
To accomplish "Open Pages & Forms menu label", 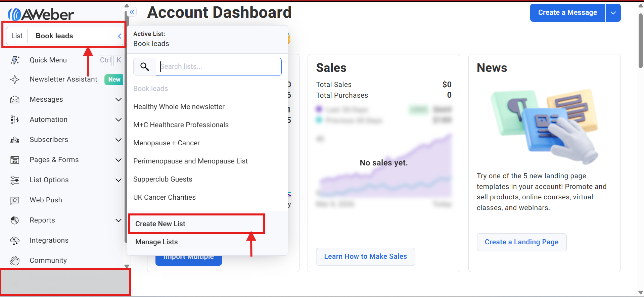I will coord(54,160).
